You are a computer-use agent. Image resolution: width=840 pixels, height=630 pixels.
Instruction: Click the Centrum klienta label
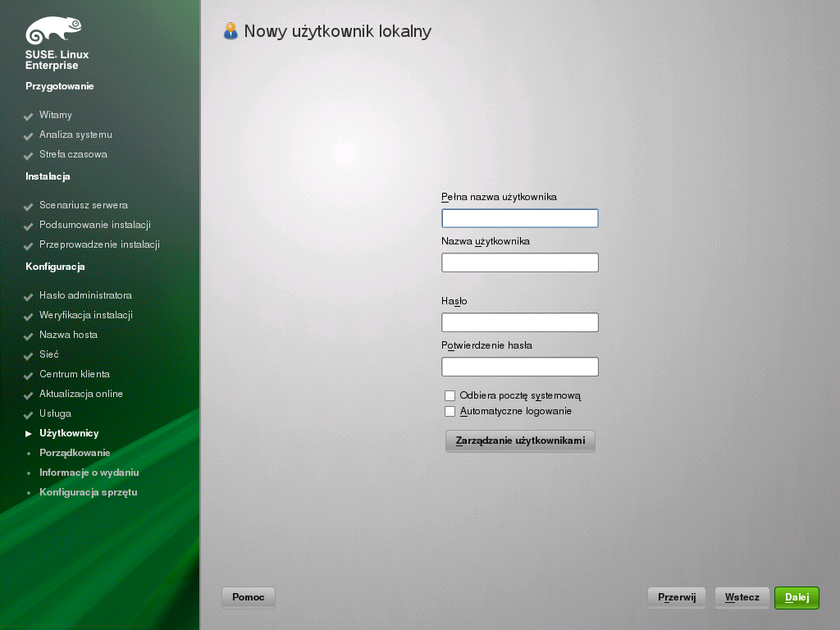pos(75,374)
